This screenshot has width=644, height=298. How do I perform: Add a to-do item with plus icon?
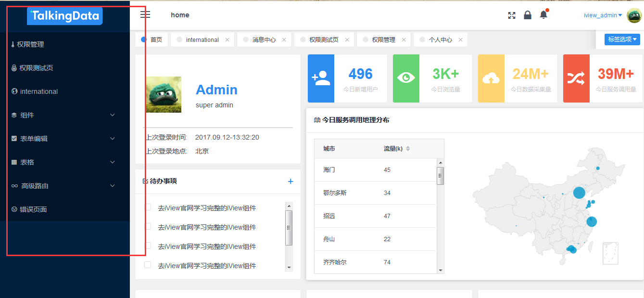[x=290, y=181]
